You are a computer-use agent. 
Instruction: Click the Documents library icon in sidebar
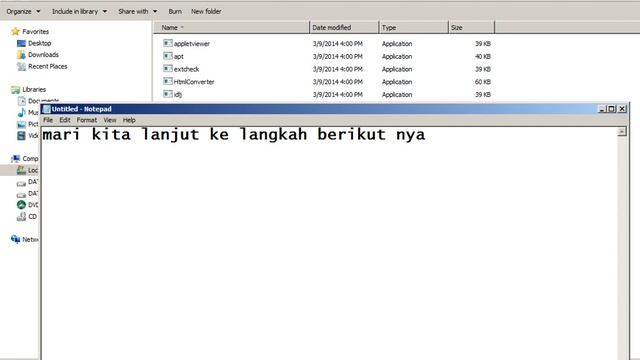[21, 100]
